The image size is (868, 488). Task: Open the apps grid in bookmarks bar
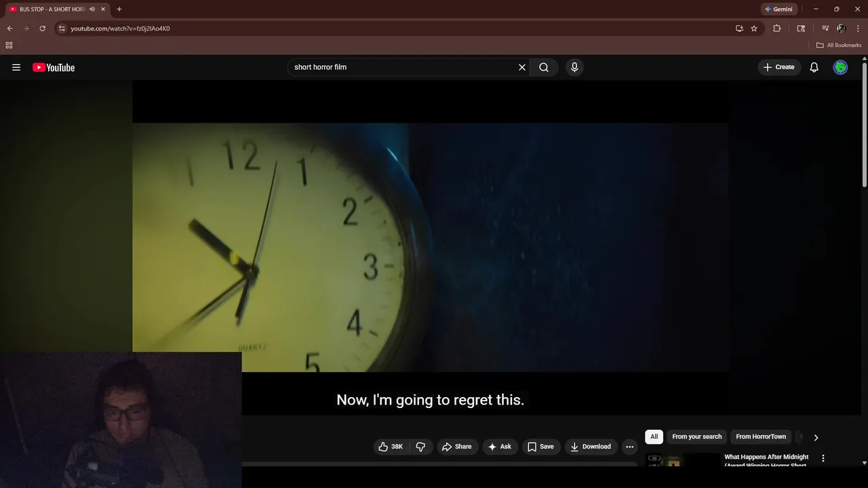click(x=9, y=45)
